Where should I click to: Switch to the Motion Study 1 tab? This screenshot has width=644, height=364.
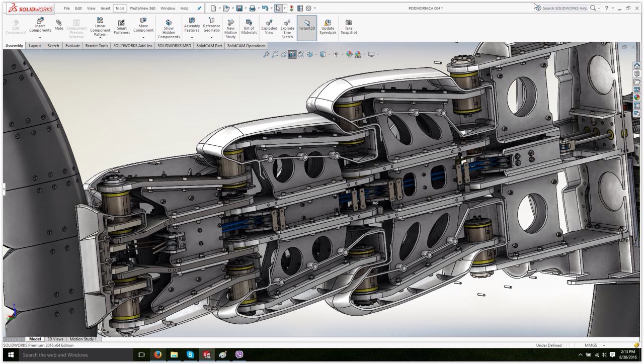coord(83,339)
